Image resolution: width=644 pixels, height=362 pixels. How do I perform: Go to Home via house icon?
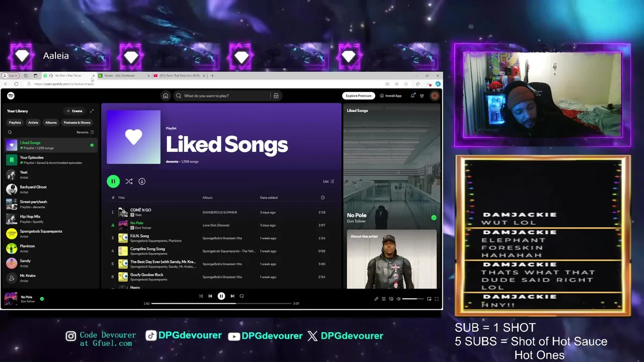click(x=165, y=96)
